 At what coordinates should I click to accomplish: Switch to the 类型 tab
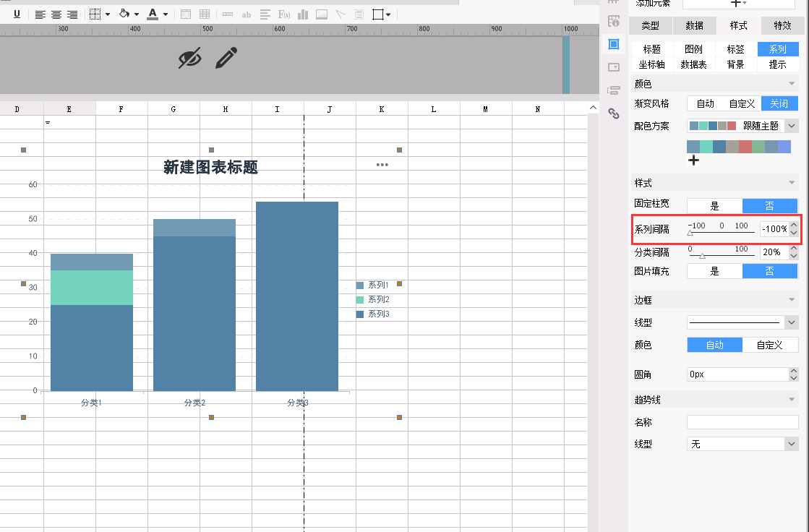coord(651,25)
